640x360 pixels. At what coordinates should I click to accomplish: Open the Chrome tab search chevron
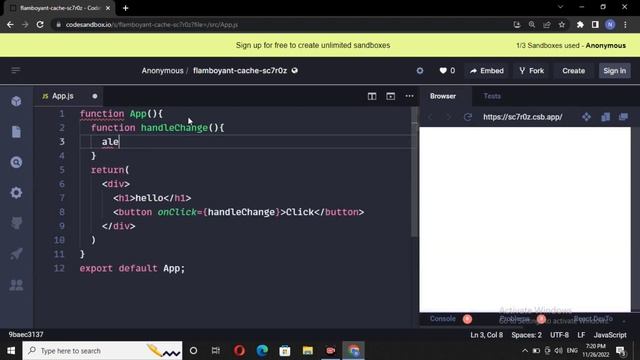pos(560,7)
